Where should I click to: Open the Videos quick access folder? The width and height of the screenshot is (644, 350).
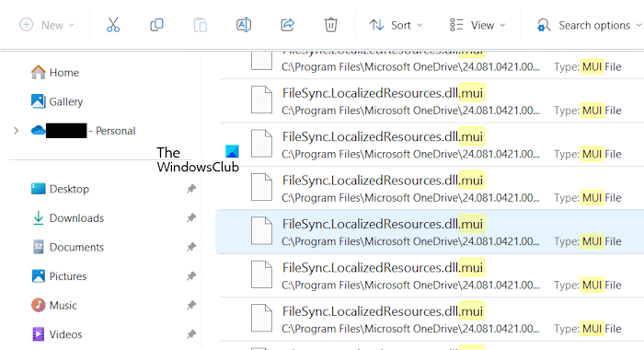coord(65,334)
